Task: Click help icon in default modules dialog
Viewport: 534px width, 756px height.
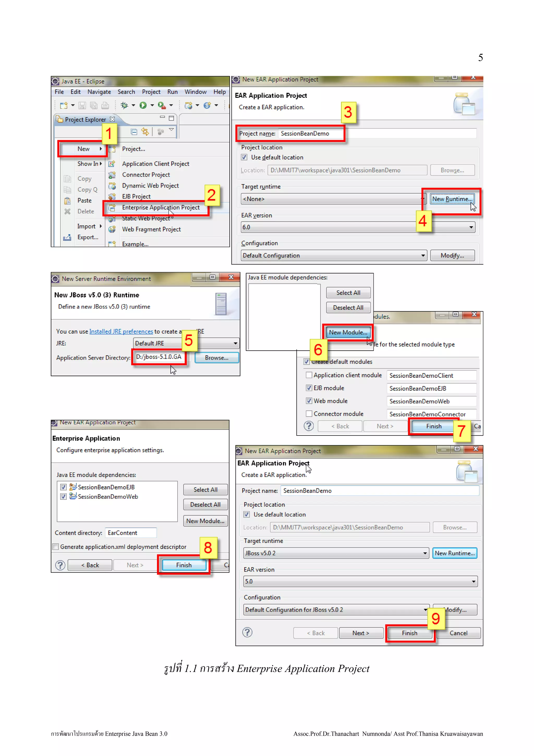Action: (x=308, y=426)
